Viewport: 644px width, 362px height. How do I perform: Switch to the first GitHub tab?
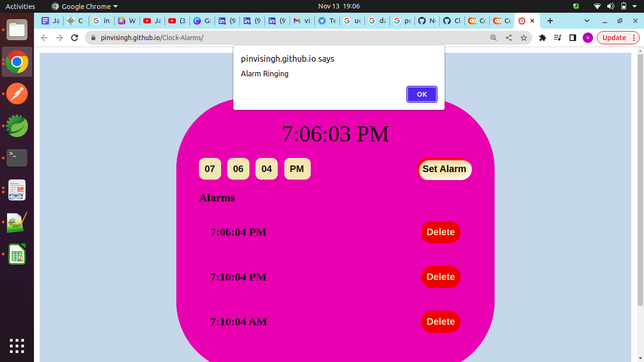428,21
